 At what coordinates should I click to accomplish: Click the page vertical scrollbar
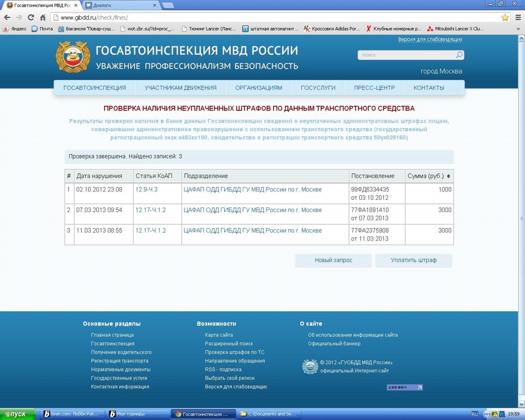click(x=521, y=218)
